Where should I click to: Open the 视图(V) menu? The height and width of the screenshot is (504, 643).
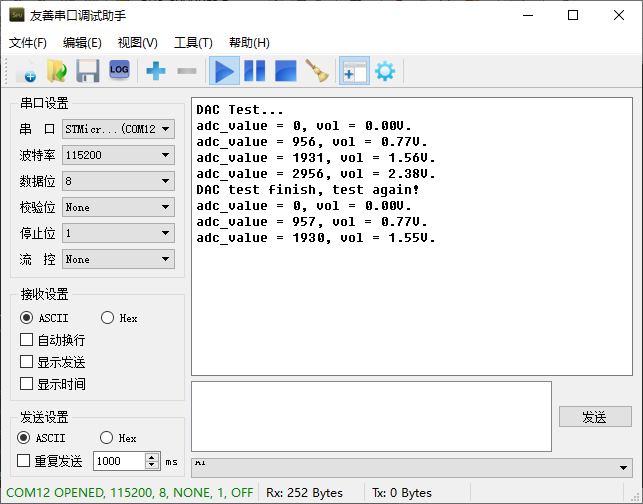click(x=137, y=43)
